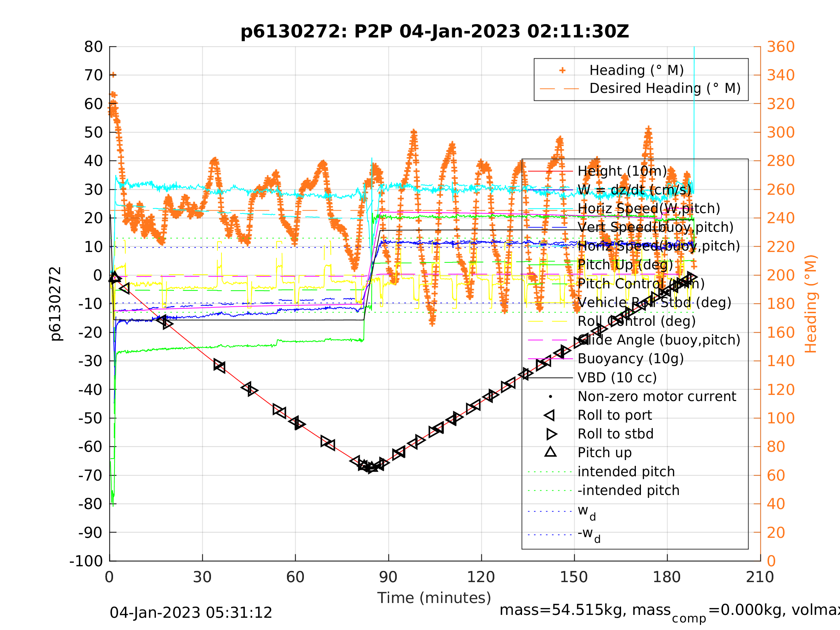
Task: Click left y-axis tick label 80
Action: click(x=93, y=47)
